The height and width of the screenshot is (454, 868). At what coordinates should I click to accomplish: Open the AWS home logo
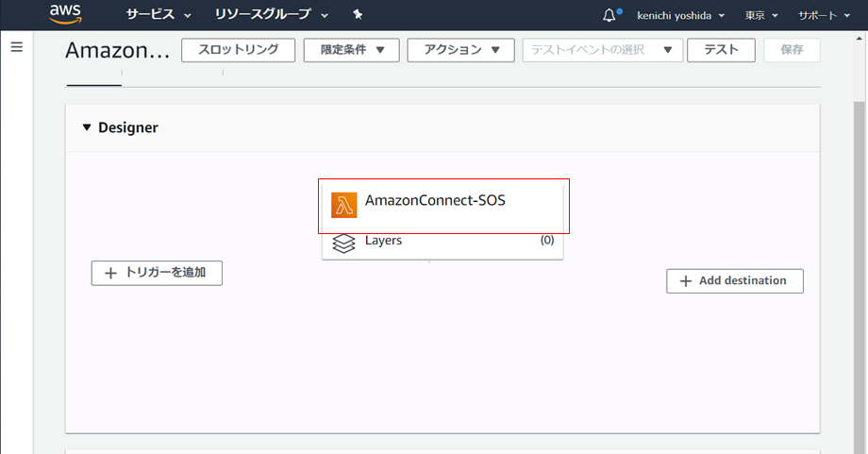pyautogui.click(x=65, y=14)
